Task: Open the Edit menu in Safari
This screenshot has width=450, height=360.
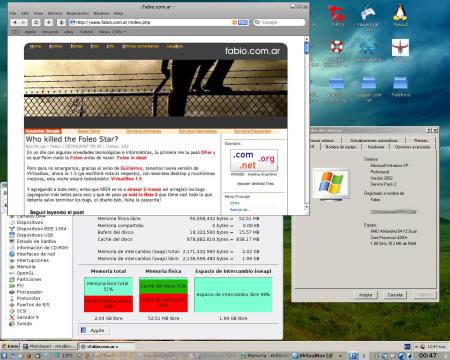Action: 25,13
